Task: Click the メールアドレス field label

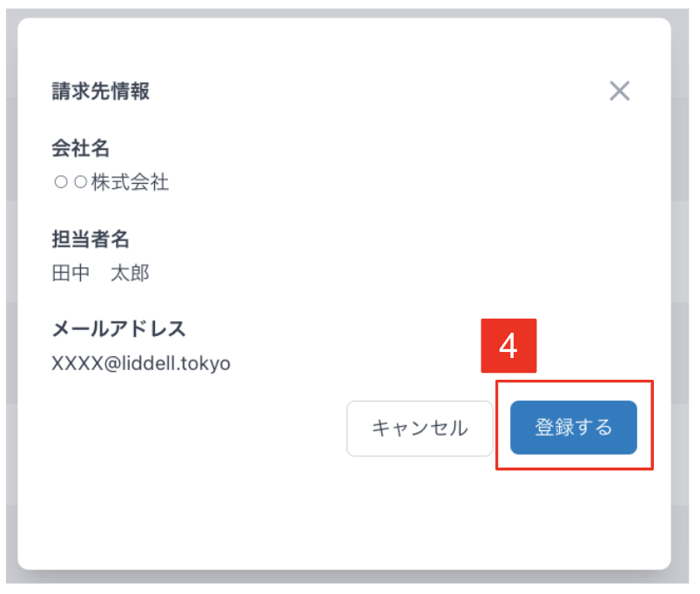Action: (118, 329)
